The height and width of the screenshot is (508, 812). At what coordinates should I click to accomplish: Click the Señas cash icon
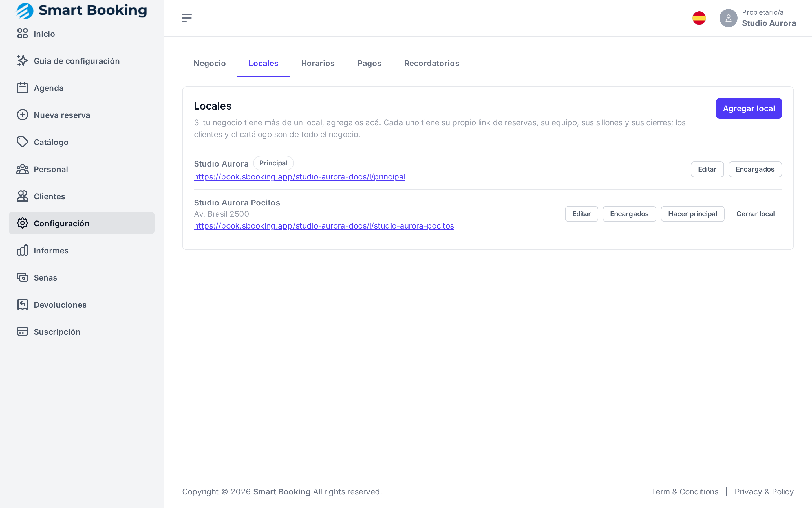point(23,277)
